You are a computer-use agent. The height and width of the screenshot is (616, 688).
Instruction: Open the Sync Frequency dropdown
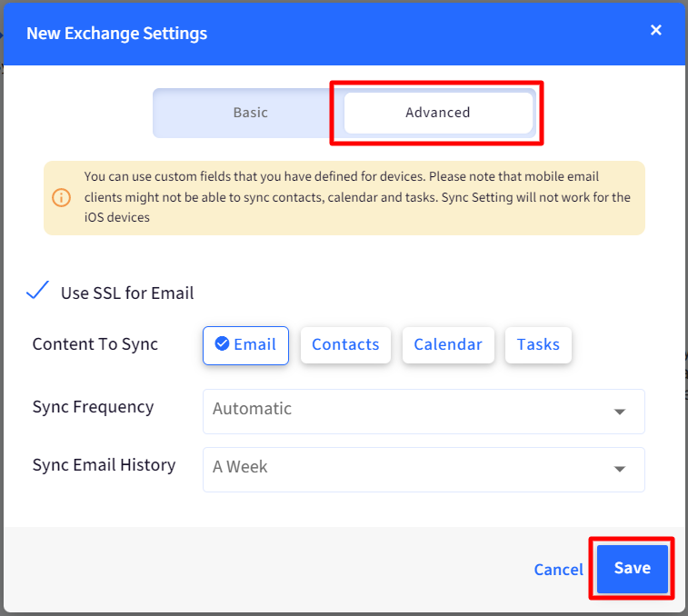coord(424,412)
